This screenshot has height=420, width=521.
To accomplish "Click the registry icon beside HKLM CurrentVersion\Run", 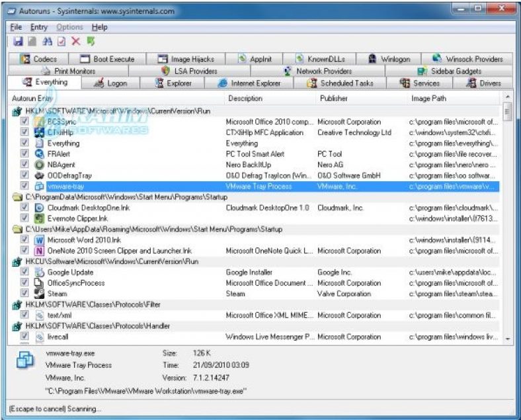I will click(x=17, y=111).
